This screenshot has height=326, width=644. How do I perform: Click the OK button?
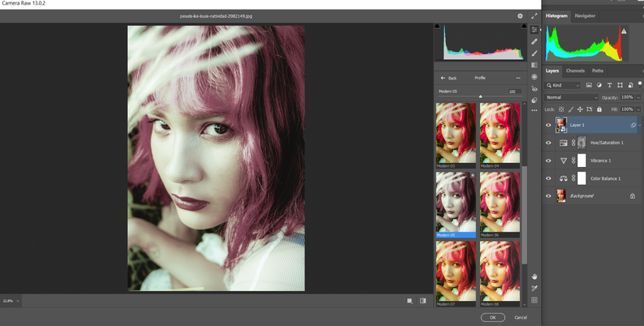[492, 317]
